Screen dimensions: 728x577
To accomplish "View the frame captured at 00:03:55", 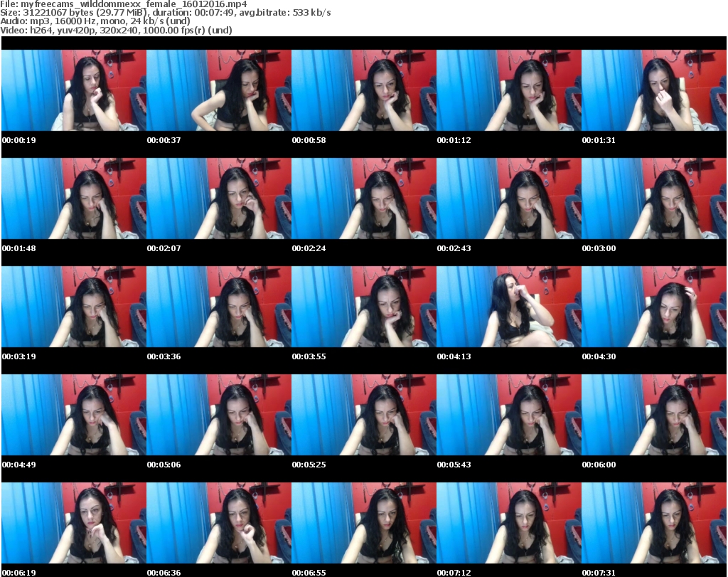I will (x=364, y=307).
